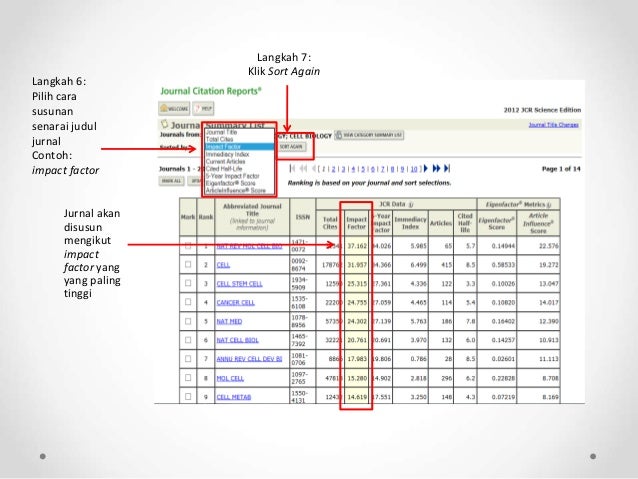
Task: Click the Journal Citation Reports title
Action: [x=211, y=91]
